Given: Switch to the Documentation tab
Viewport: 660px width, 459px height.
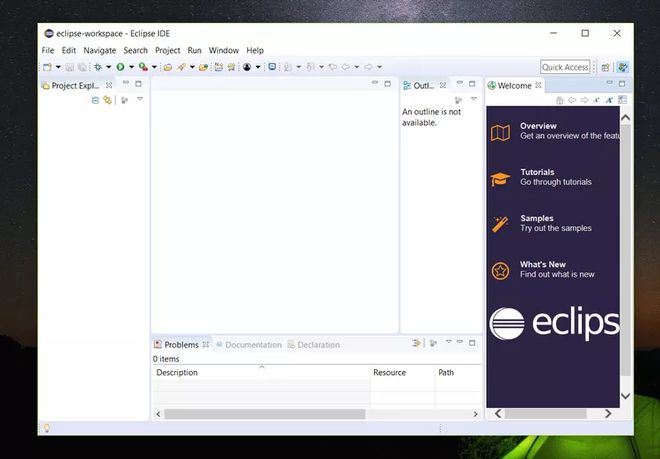Looking at the screenshot, I should click(249, 344).
